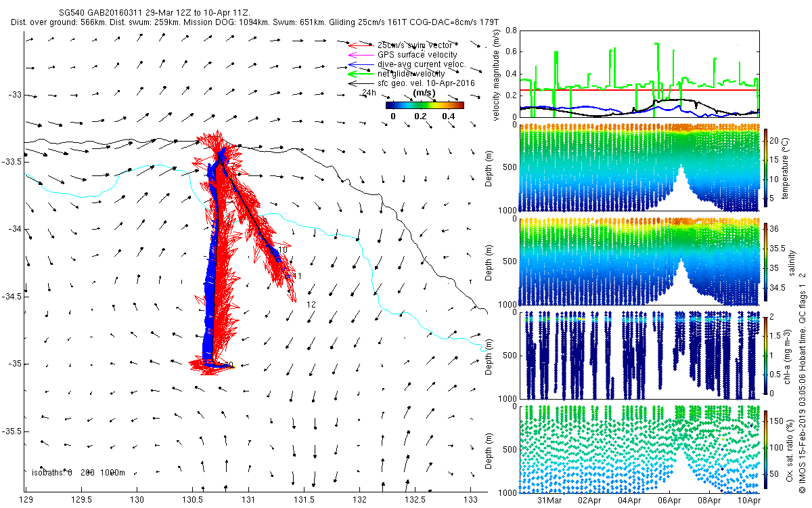The width and height of the screenshot is (812, 508).
Task: Click the '0.8' tick on velocity axis
Action: (x=510, y=30)
